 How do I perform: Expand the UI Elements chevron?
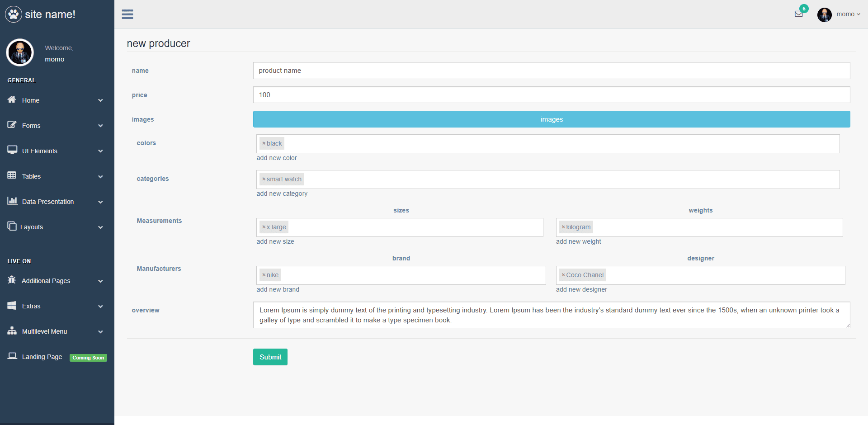tap(100, 151)
